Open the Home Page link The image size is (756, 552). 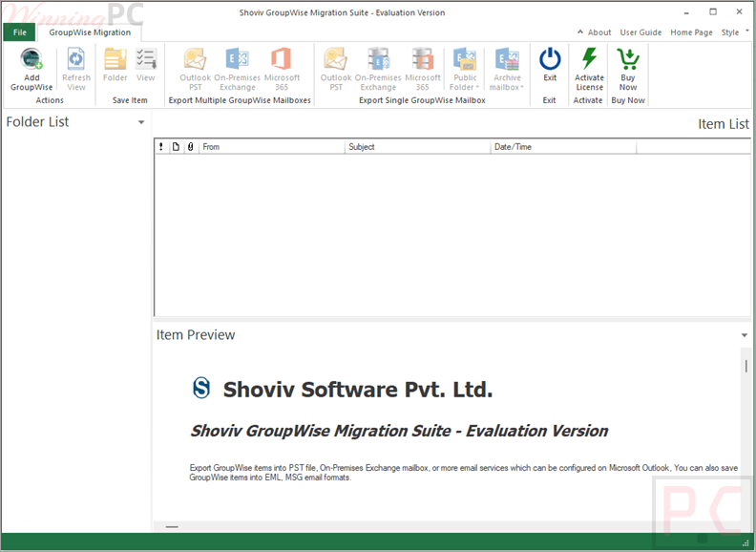point(691,32)
